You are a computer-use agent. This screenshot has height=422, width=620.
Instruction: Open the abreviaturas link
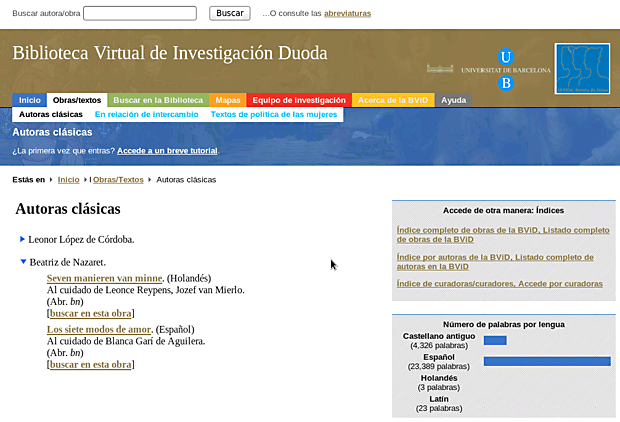coord(340,14)
